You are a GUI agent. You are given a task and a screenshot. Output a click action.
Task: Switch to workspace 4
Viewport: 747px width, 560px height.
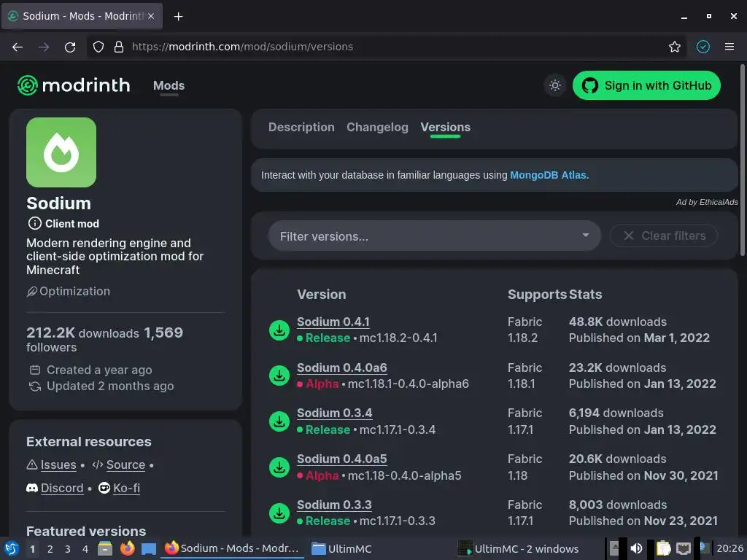point(85,549)
